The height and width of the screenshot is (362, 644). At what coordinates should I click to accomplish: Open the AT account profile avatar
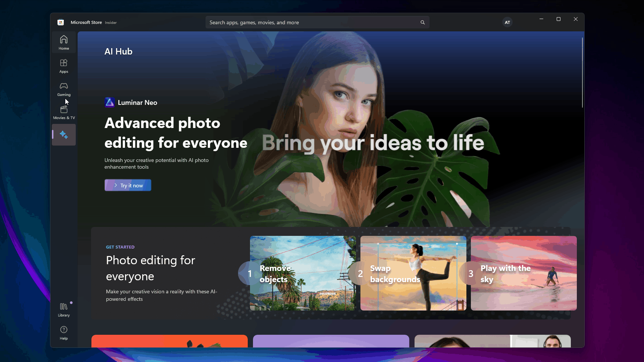click(507, 22)
